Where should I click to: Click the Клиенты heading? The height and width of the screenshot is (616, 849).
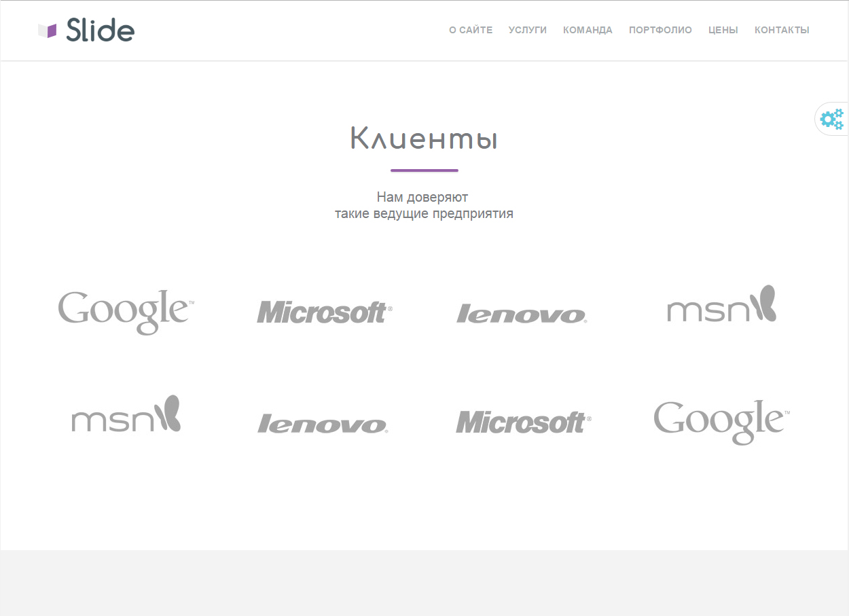424,139
